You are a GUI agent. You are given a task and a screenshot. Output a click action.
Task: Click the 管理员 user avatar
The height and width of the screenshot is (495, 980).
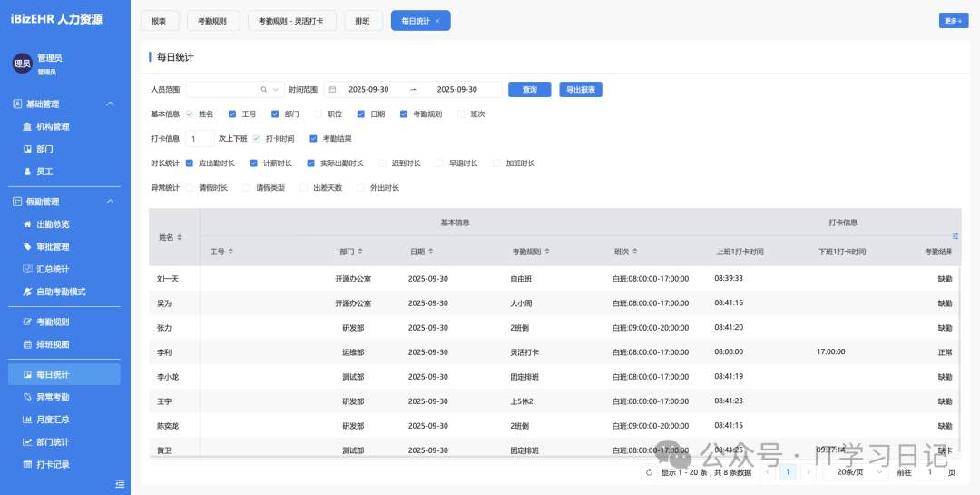(x=22, y=64)
